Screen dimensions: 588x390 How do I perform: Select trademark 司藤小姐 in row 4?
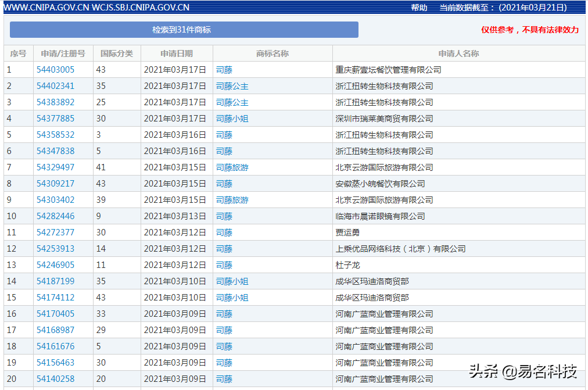click(232, 119)
